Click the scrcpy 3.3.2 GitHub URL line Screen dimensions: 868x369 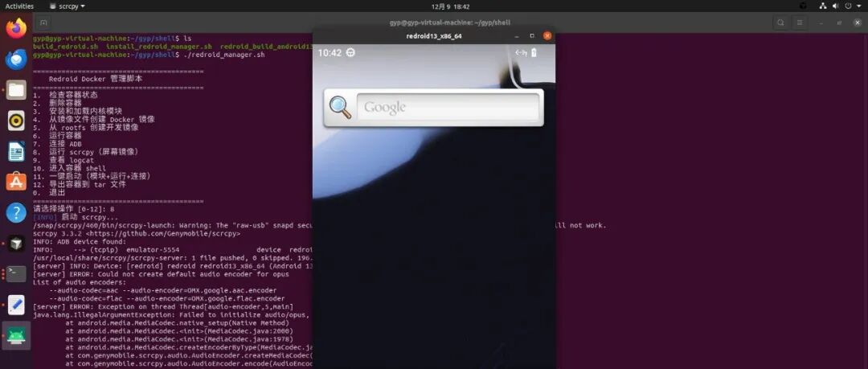click(137, 234)
